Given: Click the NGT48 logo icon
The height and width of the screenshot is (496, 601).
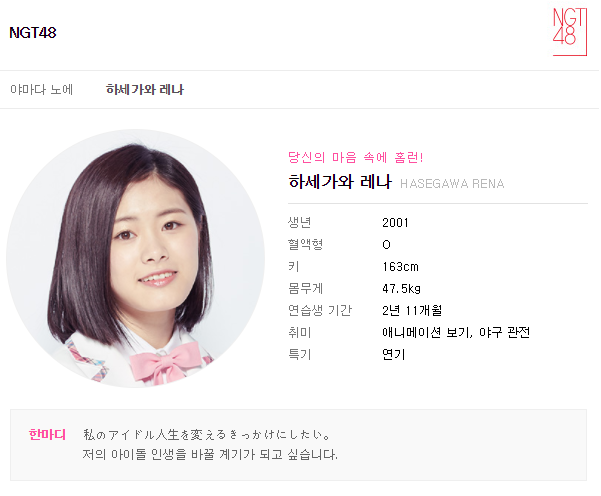Looking at the screenshot, I should [569, 32].
